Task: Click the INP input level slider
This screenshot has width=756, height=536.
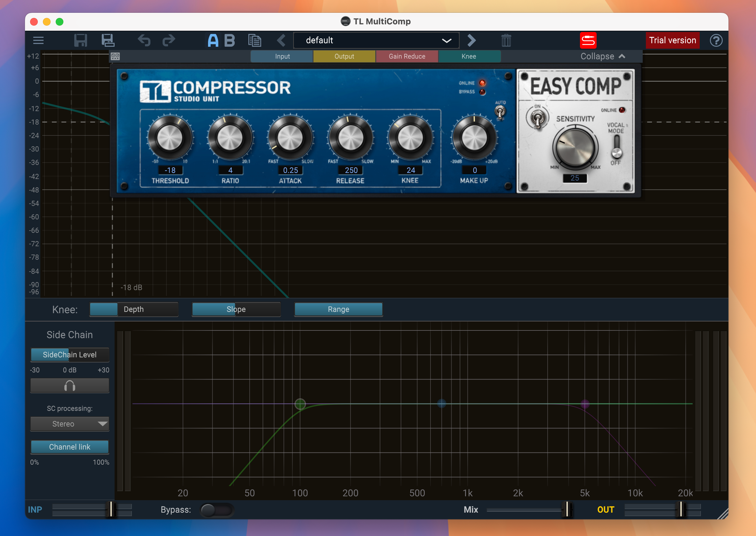Action: pyautogui.click(x=92, y=510)
